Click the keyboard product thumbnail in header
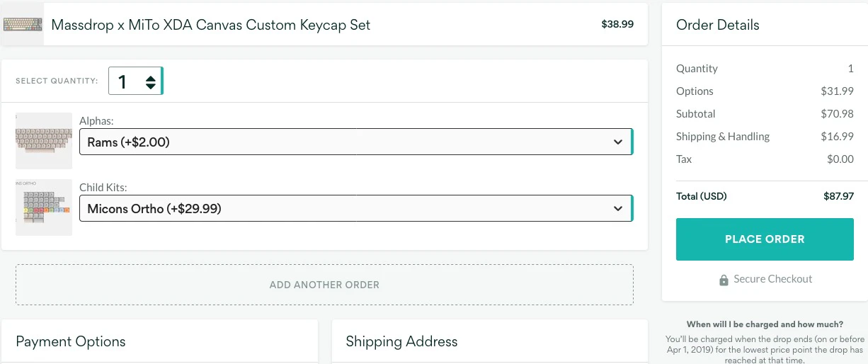868x364 pixels. (x=23, y=25)
